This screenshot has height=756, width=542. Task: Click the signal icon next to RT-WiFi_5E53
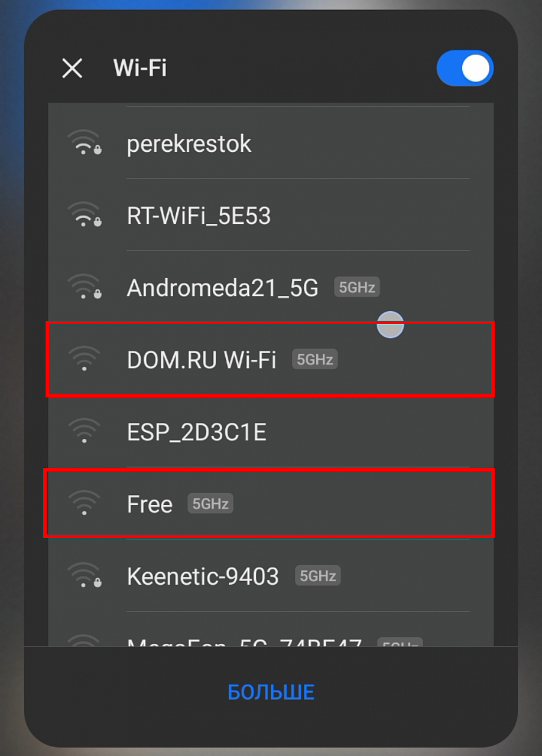pos(85,216)
